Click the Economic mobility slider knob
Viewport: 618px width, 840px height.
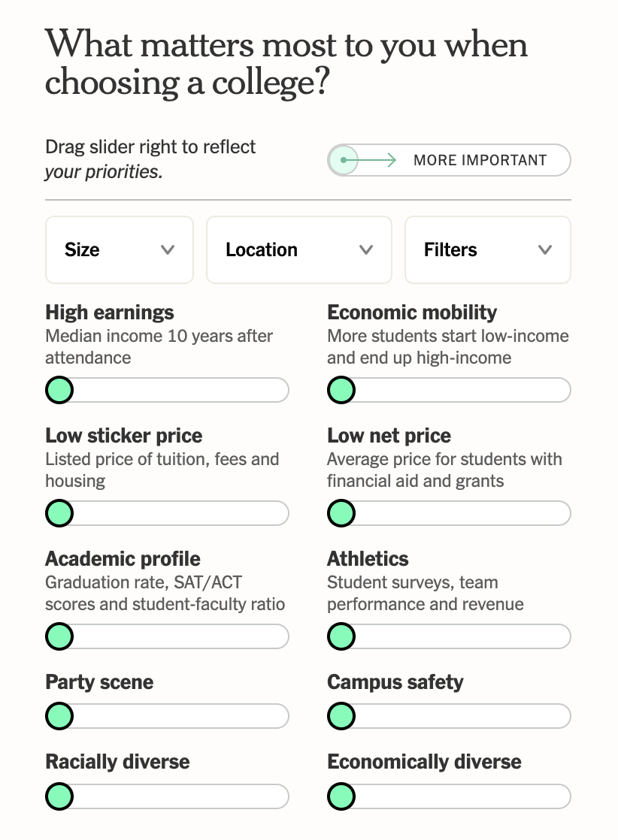[x=341, y=390]
